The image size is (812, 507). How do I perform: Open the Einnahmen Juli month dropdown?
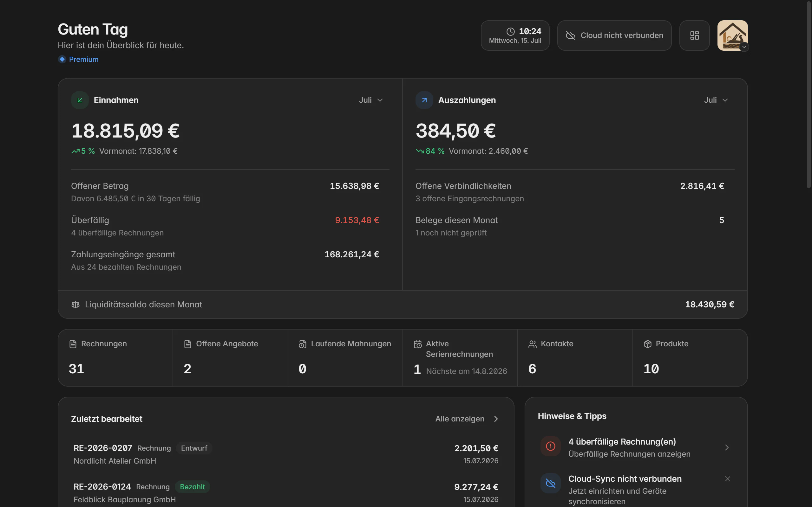coord(371,100)
